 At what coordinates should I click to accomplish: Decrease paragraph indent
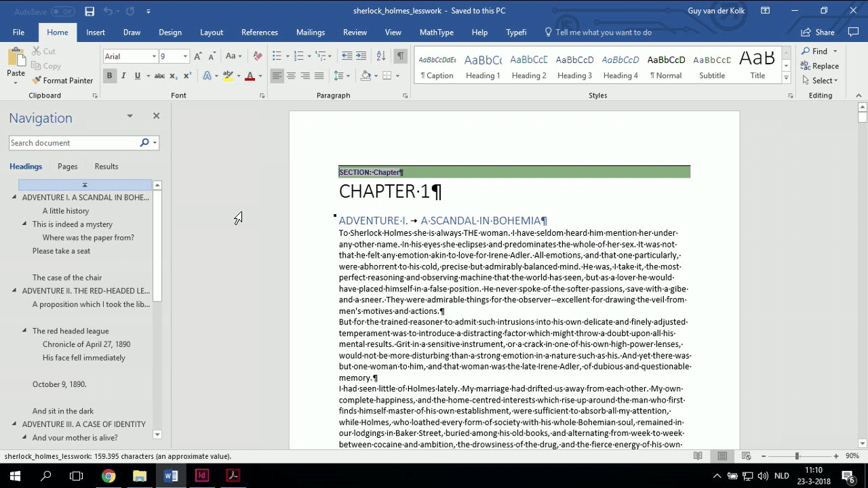tap(347, 56)
